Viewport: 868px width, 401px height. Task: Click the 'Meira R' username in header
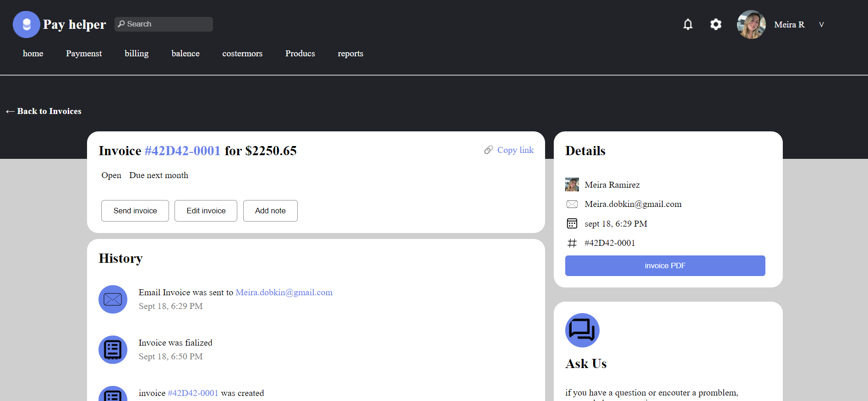[x=789, y=25]
